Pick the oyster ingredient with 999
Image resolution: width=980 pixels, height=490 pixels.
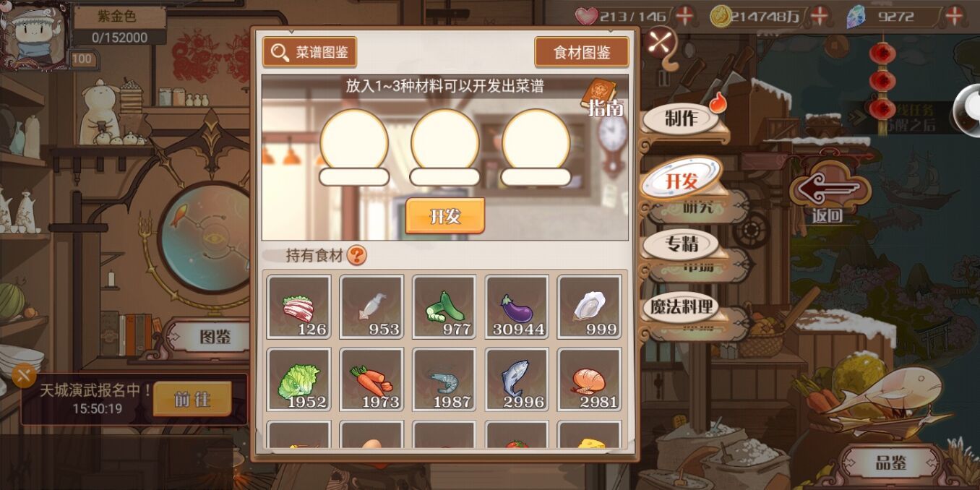point(590,306)
